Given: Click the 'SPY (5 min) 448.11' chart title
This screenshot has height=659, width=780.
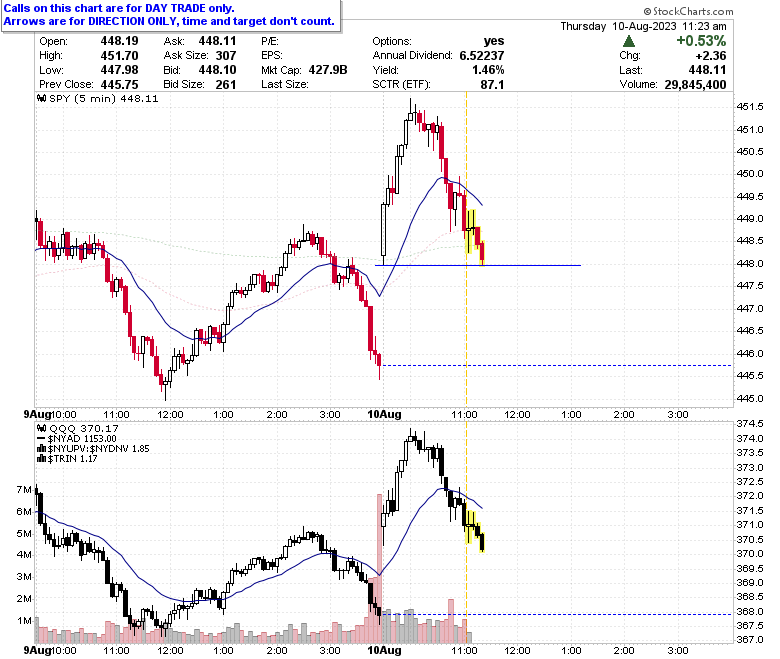Looking at the screenshot, I should 103,98.
